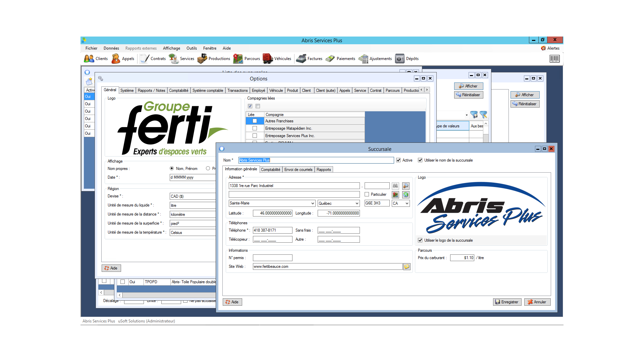Click the save filter funnel icon
The image size is (644, 362).
pyautogui.click(x=474, y=115)
